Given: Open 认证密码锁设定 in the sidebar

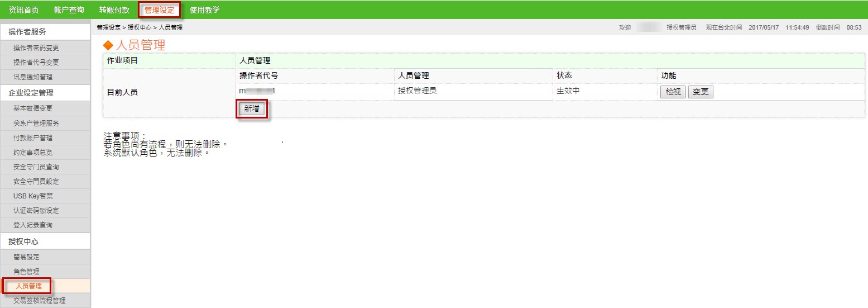Looking at the screenshot, I should click(36, 211).
